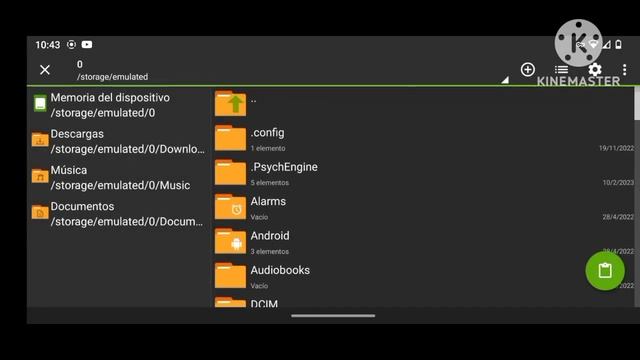Tap YouTube notification icon in status bar
Viewport: 640px width, 360px height.
87,44
